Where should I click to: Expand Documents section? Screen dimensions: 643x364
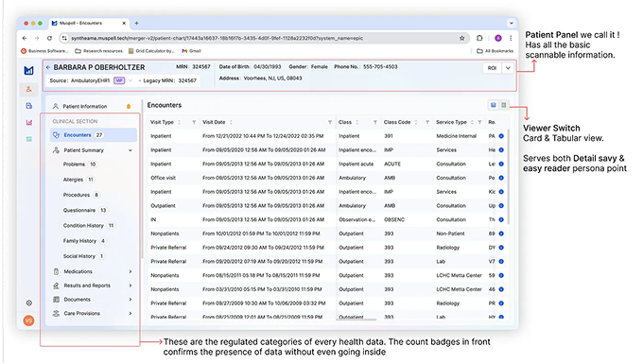click(130, 300)
